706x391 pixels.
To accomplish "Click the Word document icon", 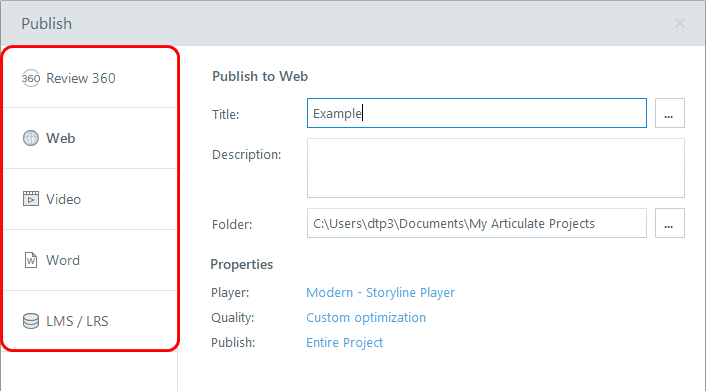I will (31, 260).
